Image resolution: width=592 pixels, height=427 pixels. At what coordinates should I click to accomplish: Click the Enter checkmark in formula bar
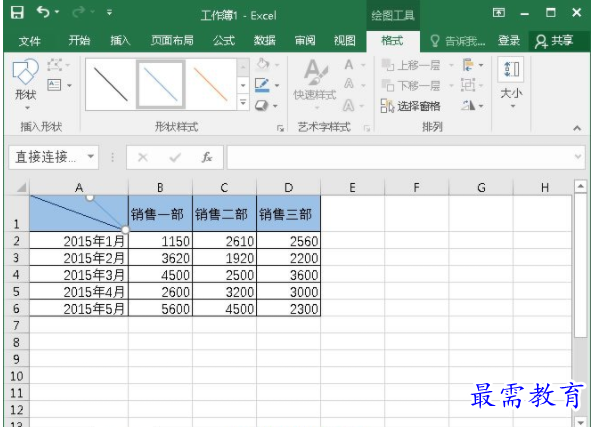tap(175, 157)
